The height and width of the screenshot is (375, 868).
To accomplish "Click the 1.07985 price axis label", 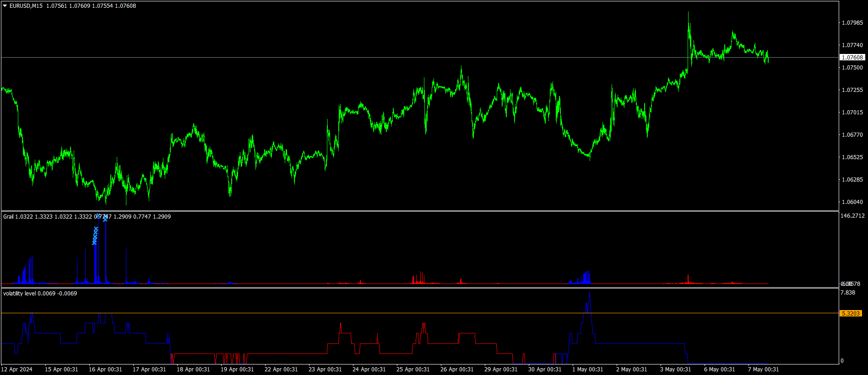I will (x=852, y=23).
